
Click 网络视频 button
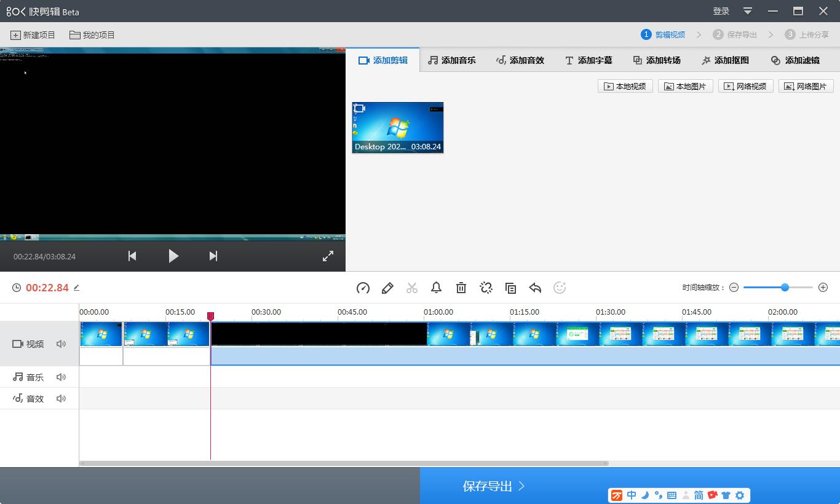[746, 86]
